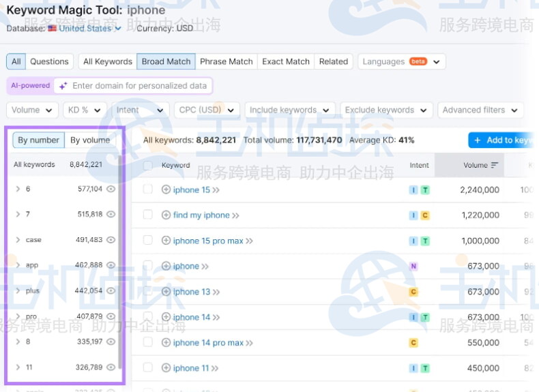Click the domain input for personalized data

(139, 86)
